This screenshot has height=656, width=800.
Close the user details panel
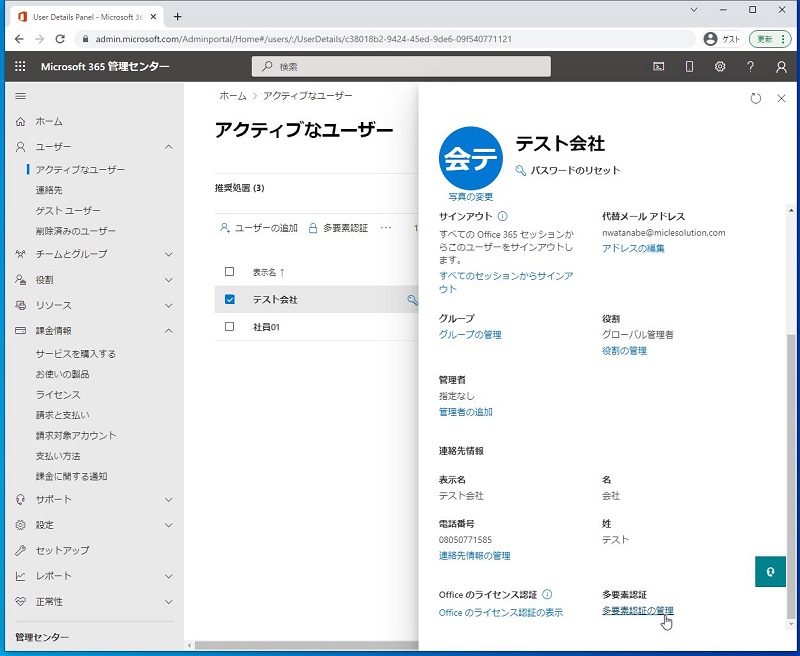tap(781, 98)
